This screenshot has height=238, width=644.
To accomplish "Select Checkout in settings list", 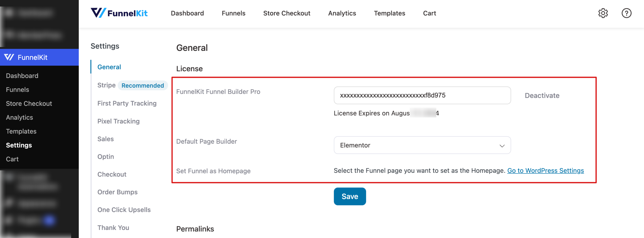I will 112,174.
